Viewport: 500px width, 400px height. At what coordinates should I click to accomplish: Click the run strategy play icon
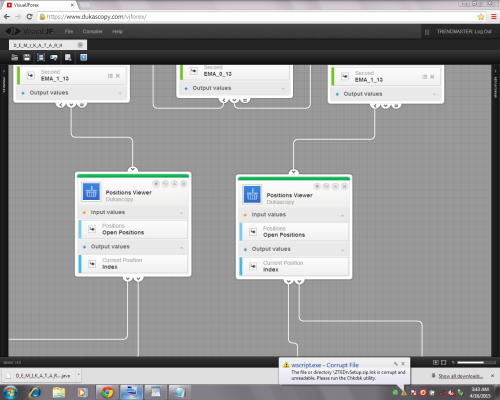coord(84,57)
